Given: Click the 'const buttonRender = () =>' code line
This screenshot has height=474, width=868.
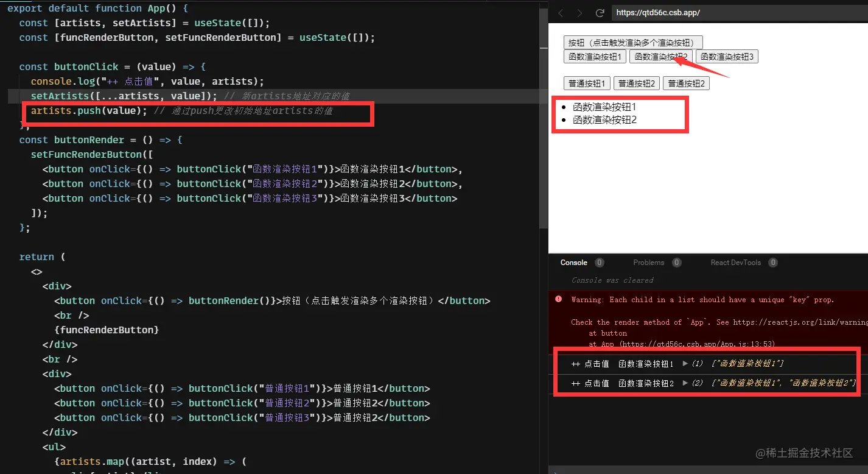Looking at the screenshot, I should 101,140.
